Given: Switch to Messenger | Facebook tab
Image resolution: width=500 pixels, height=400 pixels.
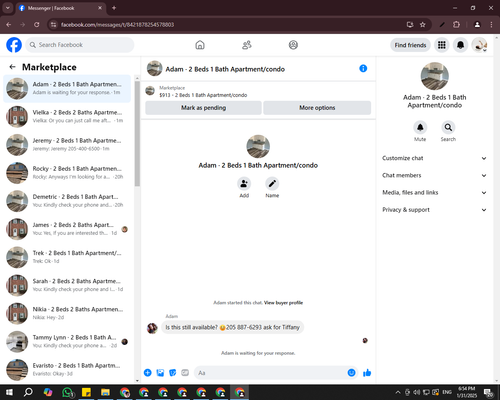Looking at the screenshot, I should click(60, 8).
